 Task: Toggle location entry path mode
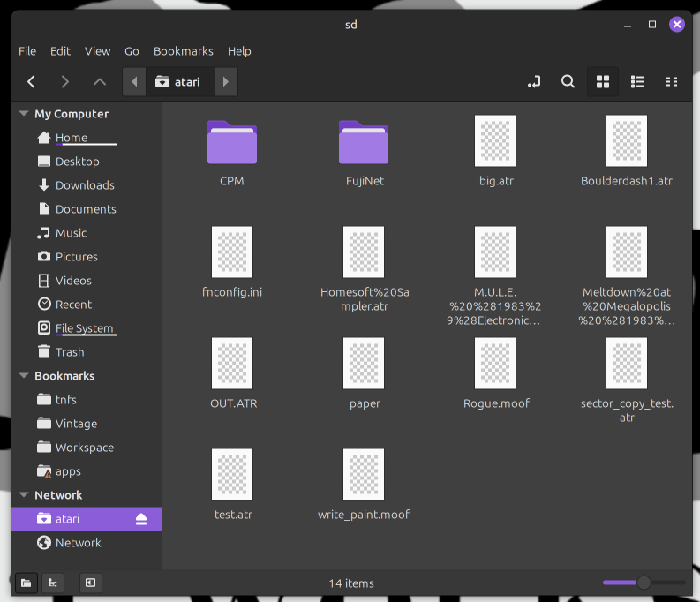pos(533,82)
